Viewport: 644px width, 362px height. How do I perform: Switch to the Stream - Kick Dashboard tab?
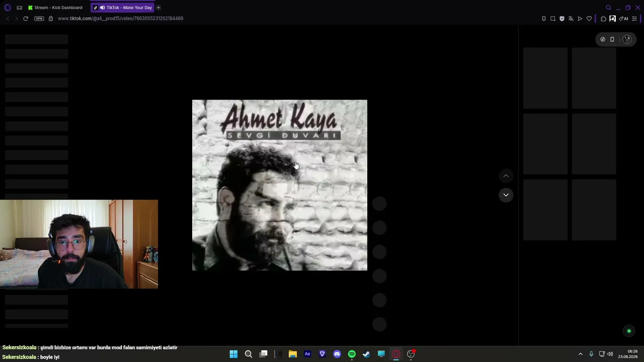55,8
